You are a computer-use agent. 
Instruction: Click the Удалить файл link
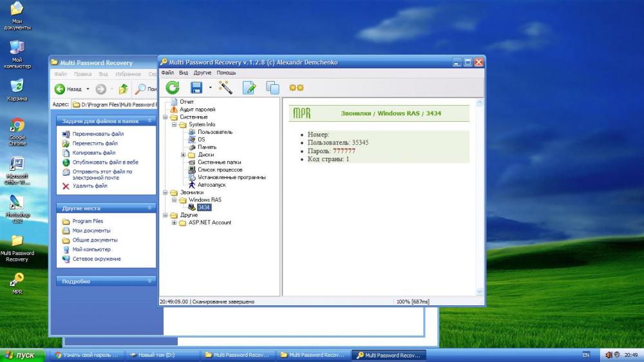(x=90, y=186)
